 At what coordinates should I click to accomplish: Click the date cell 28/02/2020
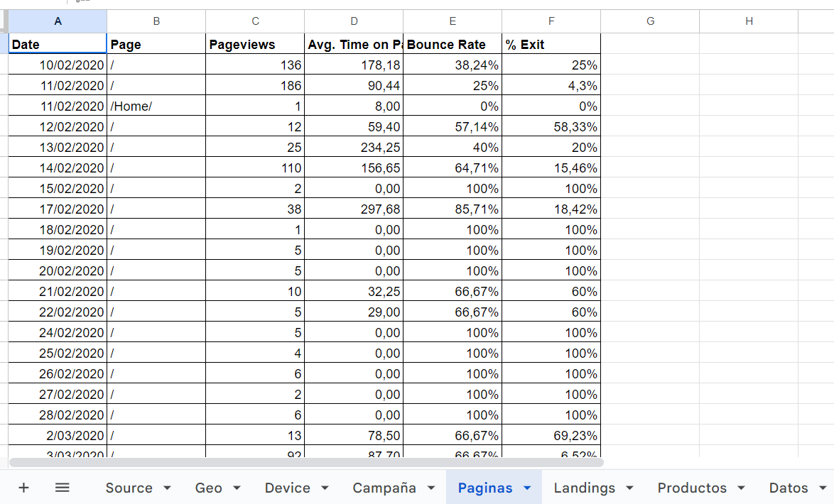point(58,415)
